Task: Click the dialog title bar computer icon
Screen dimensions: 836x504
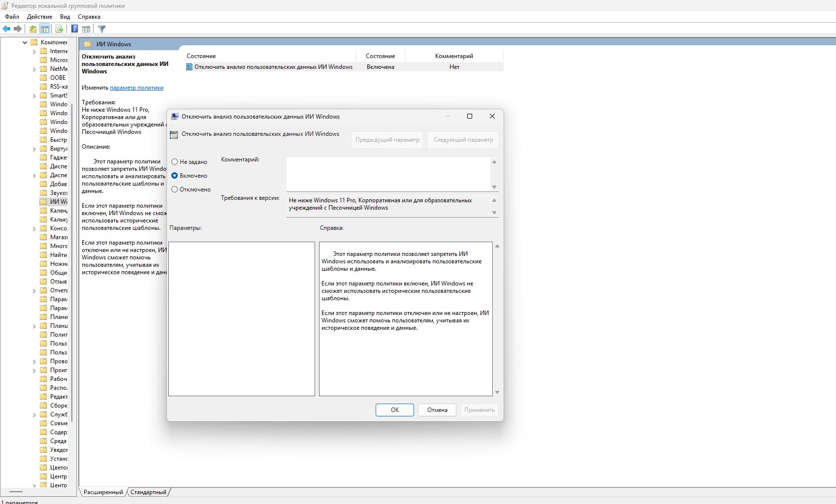Action: (x=174, y=117)
